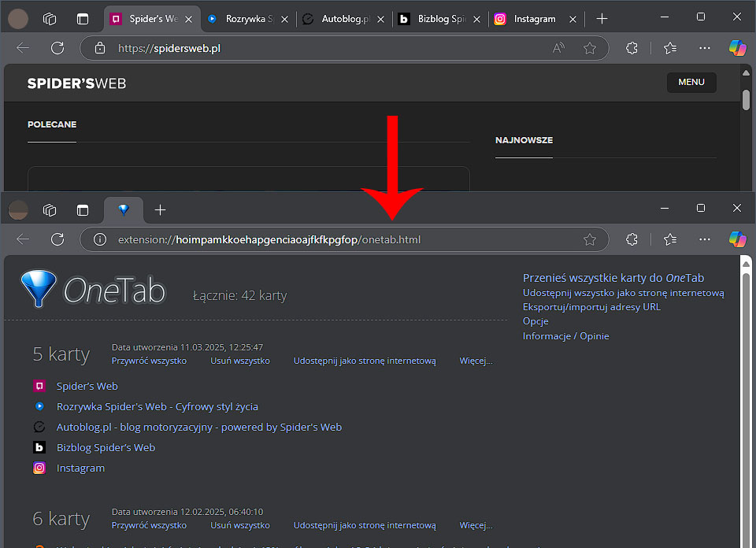The width and height of the screenshot is (756, 548).
Task: View page info icon for OneTab extension
Action: [x=100, y=239]
